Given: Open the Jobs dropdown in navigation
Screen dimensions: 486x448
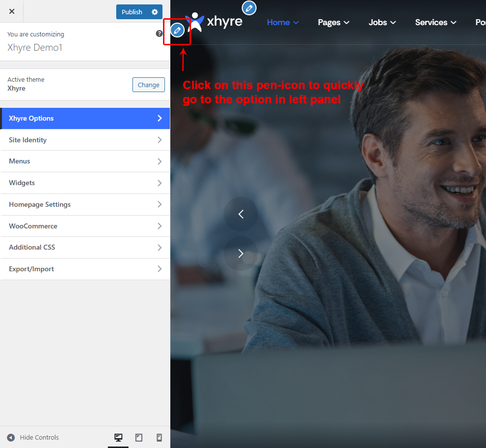Looking at the screenshot, I should pyautogui.click(x=382, y=22).
